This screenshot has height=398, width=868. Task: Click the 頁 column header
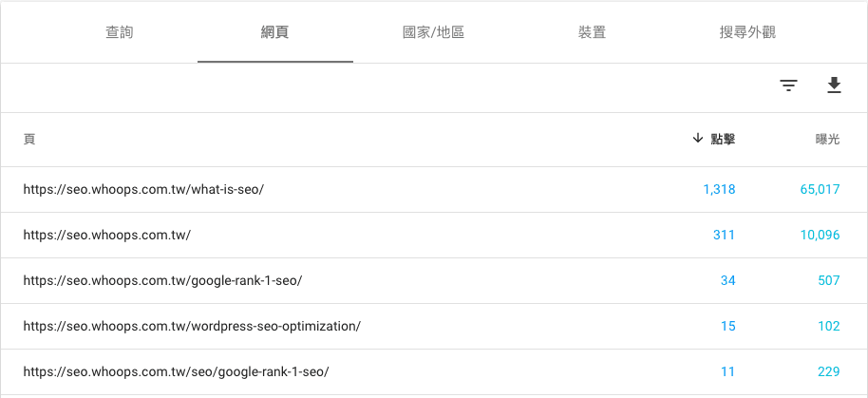pos(29,139)
